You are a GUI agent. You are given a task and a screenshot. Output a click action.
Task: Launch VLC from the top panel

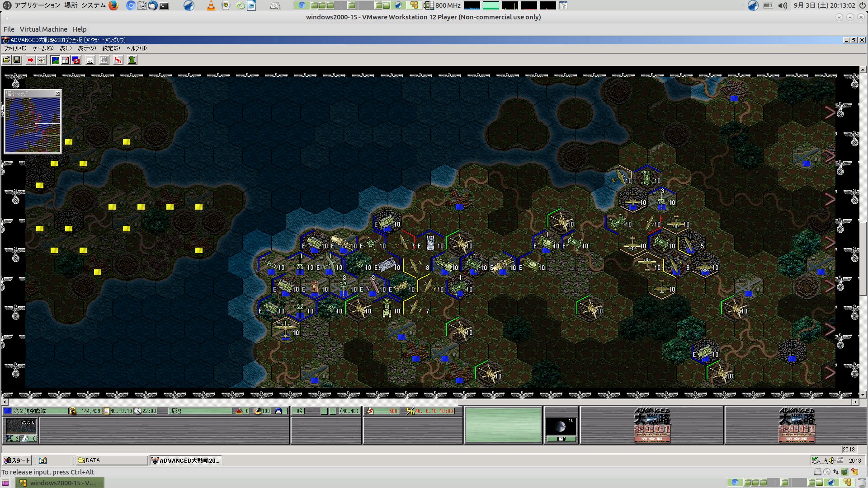(x=211, y=5)
